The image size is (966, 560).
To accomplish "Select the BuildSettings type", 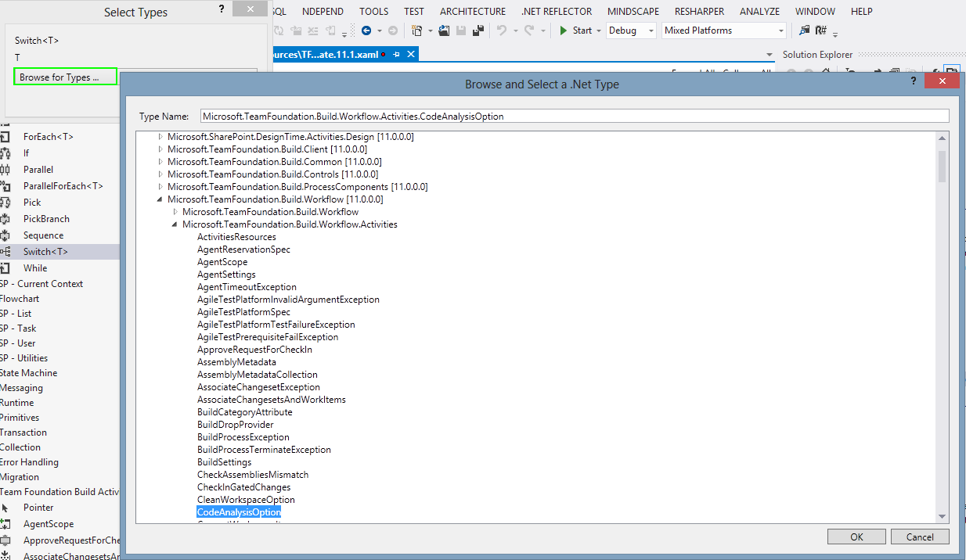I will pos(225,462).
